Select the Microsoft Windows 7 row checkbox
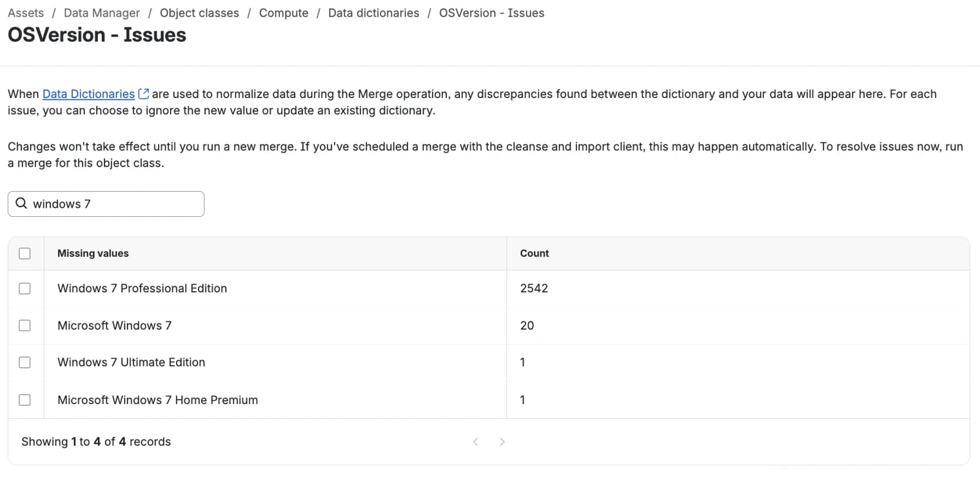The height and width of the screenshot is (484, 980). (x=24, y=326)
